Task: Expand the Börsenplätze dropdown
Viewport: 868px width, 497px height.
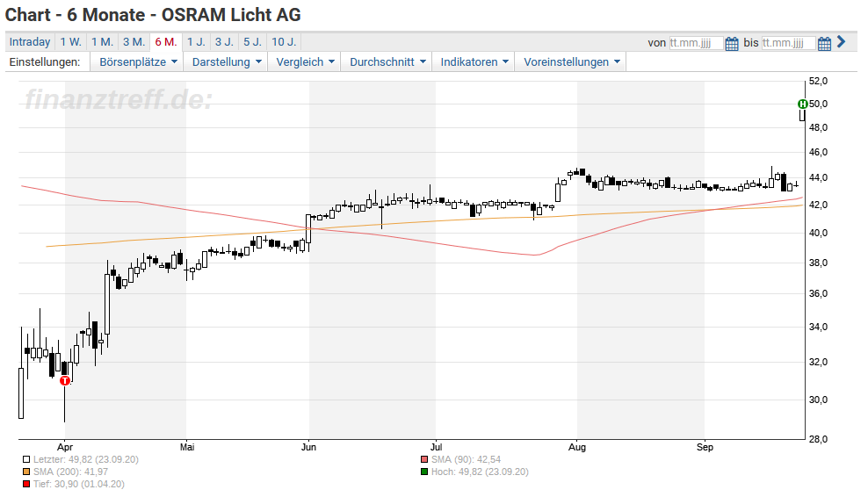Action: click(x=138, y=62)
